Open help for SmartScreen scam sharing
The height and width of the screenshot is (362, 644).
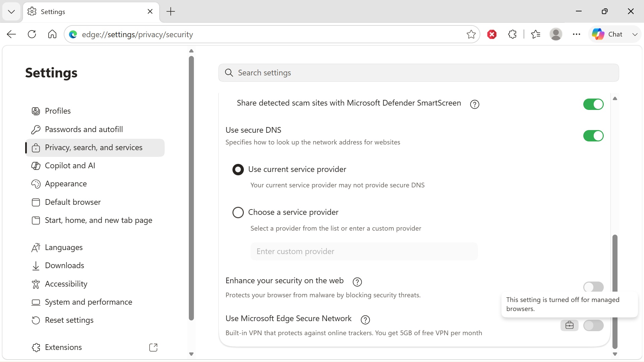coord(474,105)
